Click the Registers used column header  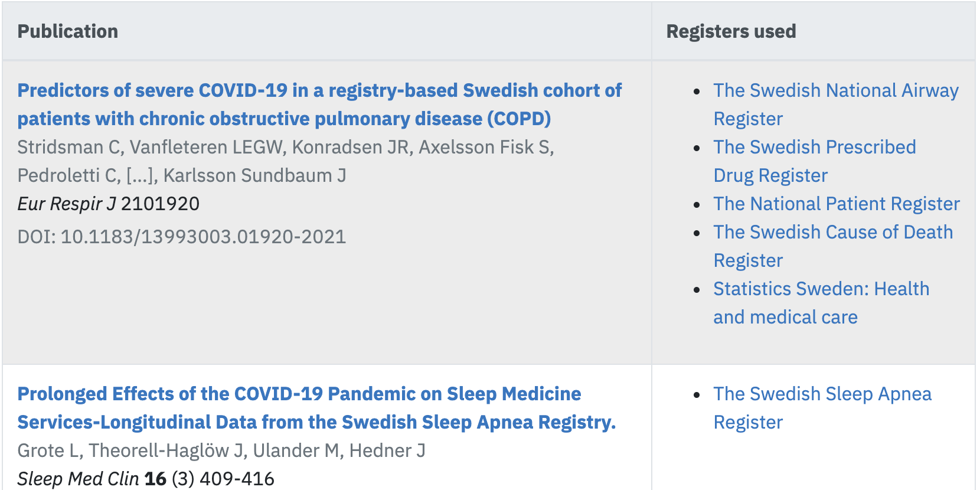pyautogui.click(x=731, y=31)
